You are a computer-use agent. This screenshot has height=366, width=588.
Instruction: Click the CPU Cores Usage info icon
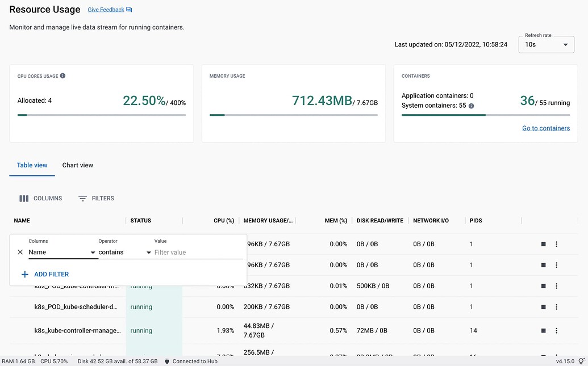(62, 75)
